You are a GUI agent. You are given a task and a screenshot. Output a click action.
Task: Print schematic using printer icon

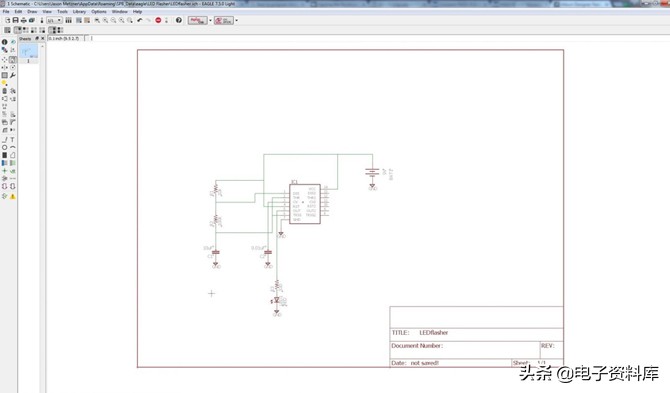click(x=24, y=20)
